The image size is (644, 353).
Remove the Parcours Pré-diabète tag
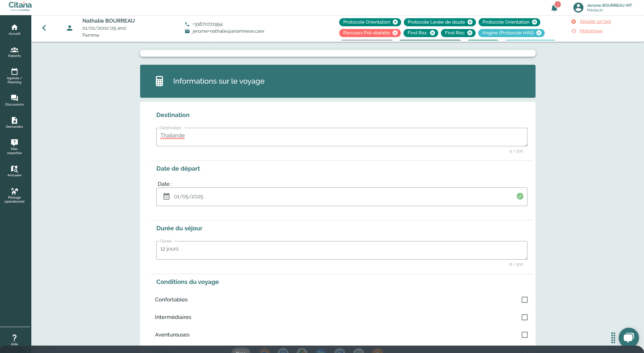coord(395,33)
